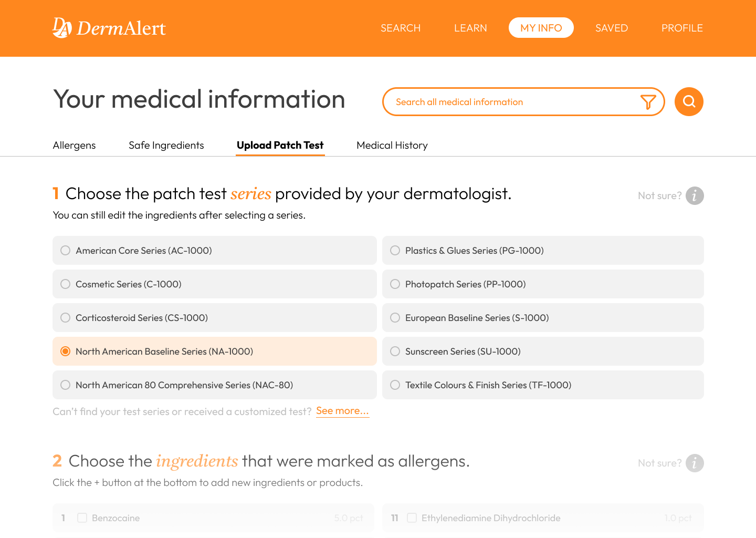Image resolution: width=756 pixels, height=538 pixels.
Task: Tick the Ethylenediamine Dihydrochloride checkbox
Action: coord(412,518)
